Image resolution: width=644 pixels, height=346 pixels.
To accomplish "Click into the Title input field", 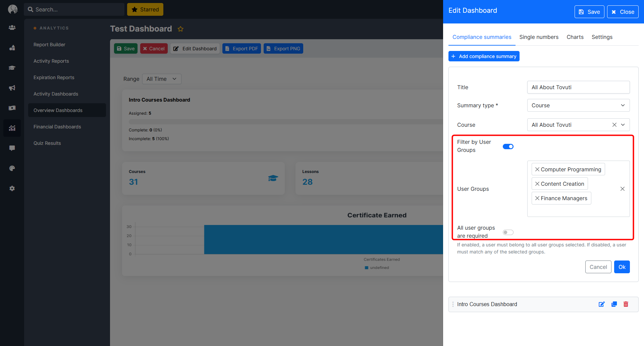I will pos(578,87).
